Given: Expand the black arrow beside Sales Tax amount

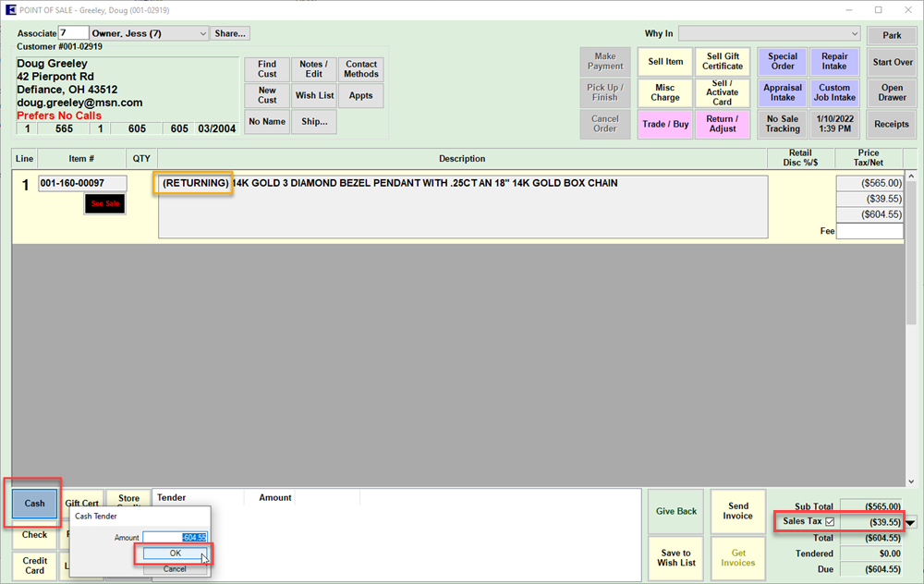Looking at the screenshot, I should click(912, 523).
